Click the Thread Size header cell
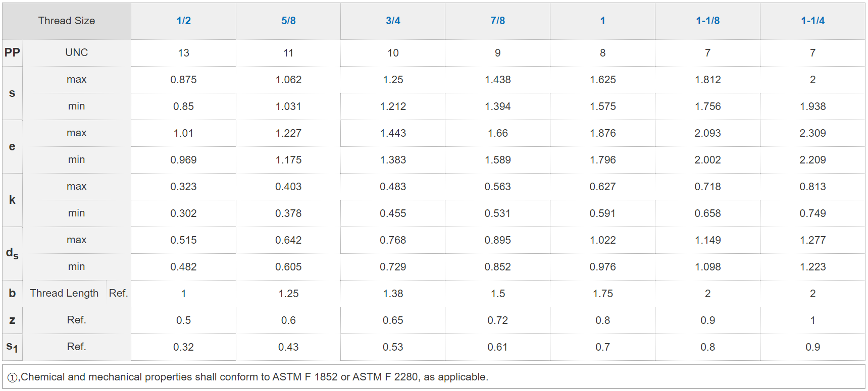This screenshot has width=868, height=391. coord(67,21)
